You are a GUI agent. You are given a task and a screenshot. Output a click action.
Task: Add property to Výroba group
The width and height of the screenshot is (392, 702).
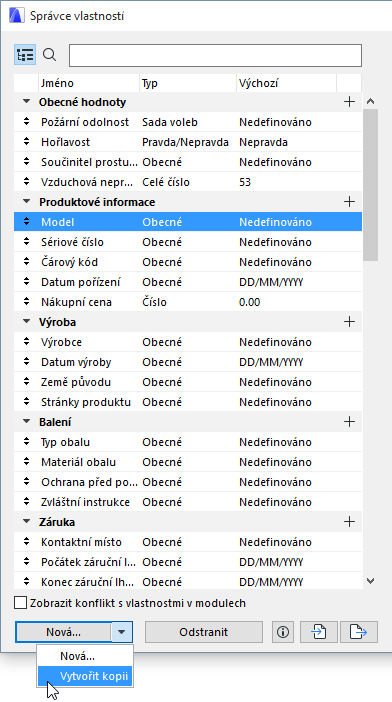click(349, 322)
